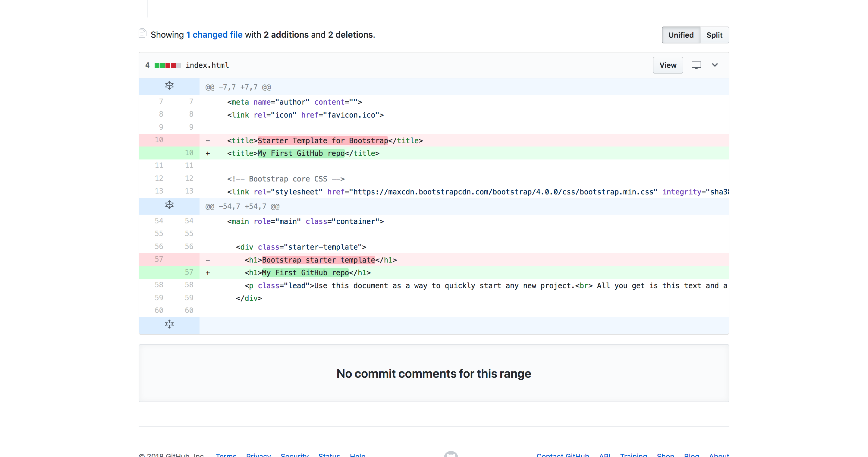Open Contact GitHub footer link

point(562,455)
